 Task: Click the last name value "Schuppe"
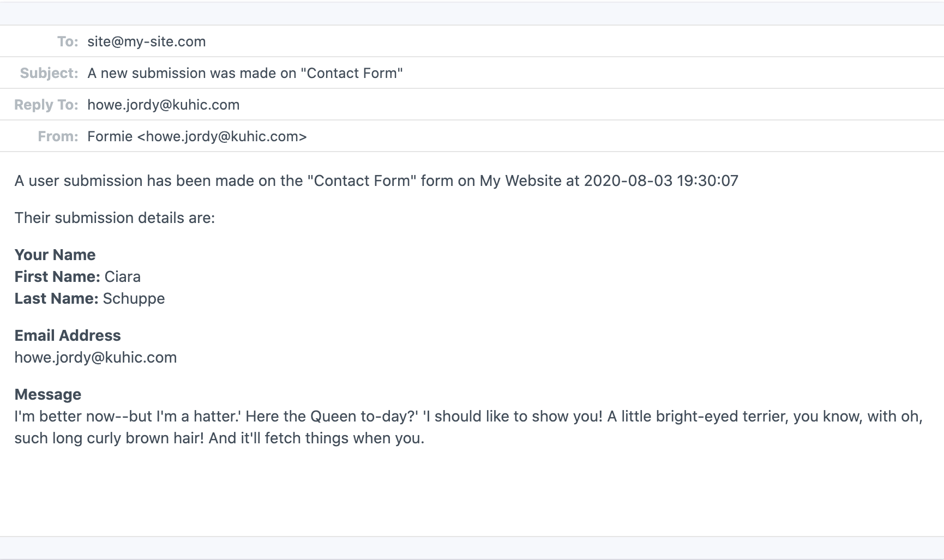pos(134,299)
